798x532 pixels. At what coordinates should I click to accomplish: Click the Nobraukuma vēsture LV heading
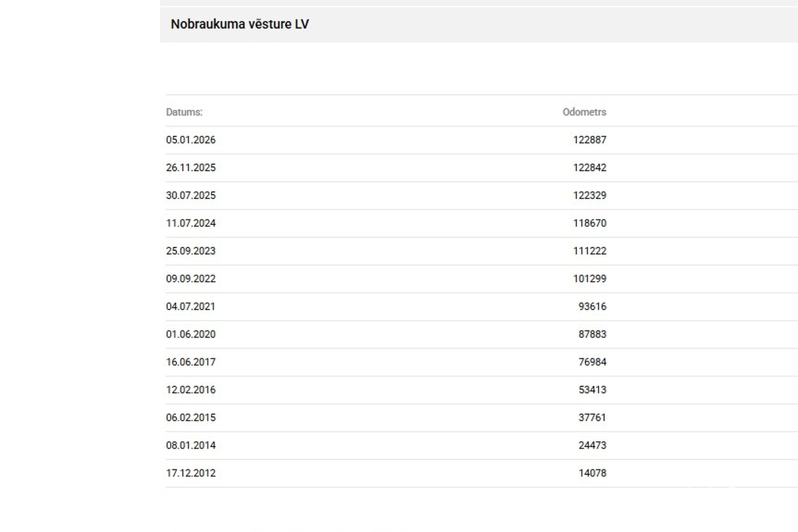click(239, 24)
